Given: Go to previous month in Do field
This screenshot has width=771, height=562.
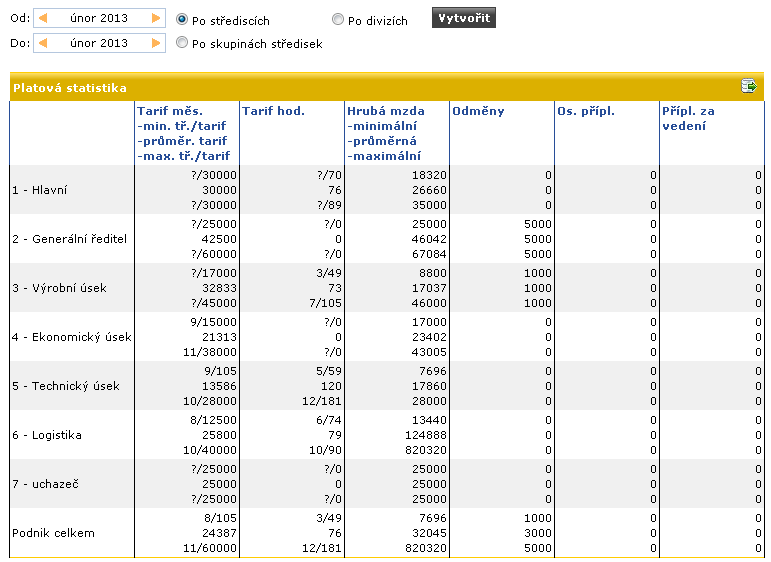Looking at the screenshot, I should point(43,43).
